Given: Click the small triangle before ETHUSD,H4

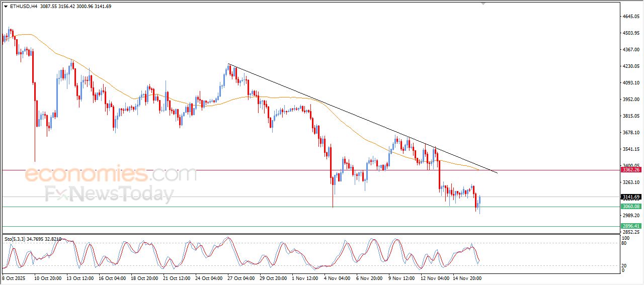Looking at the screenshot, I should [6, 7].
